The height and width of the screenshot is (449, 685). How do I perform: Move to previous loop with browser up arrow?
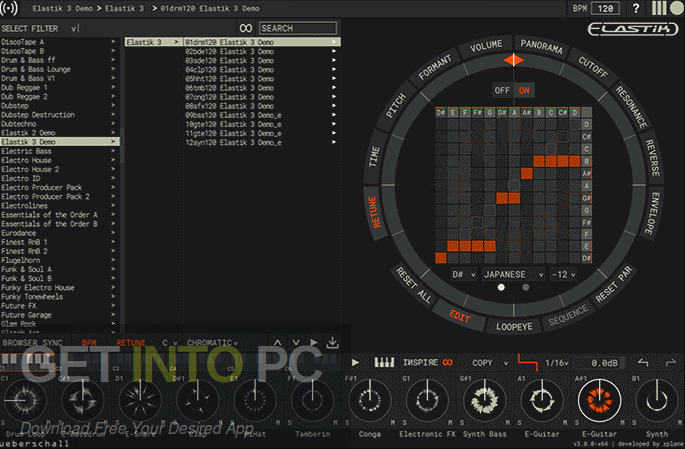[x=277, y=343]
